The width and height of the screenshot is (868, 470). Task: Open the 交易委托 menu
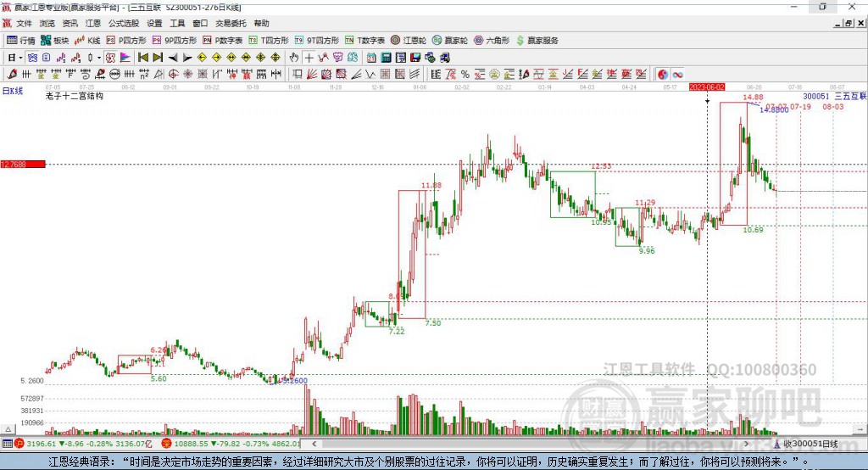231,23
